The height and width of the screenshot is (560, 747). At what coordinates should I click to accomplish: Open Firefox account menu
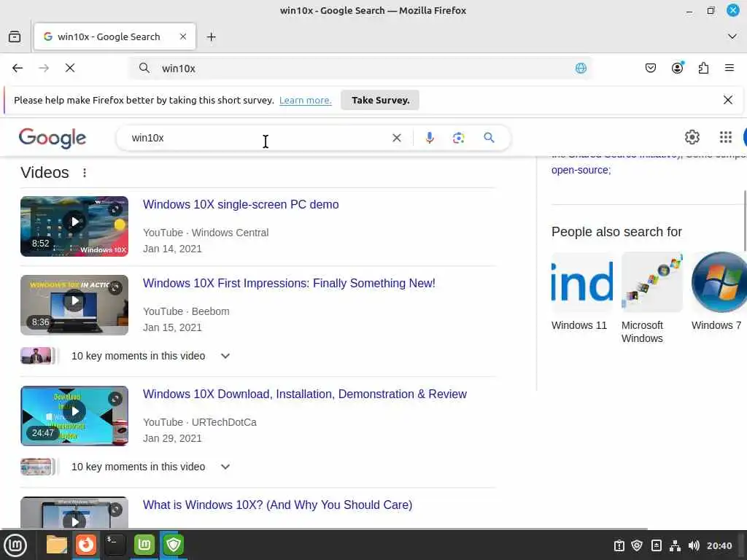click(677, 68)
